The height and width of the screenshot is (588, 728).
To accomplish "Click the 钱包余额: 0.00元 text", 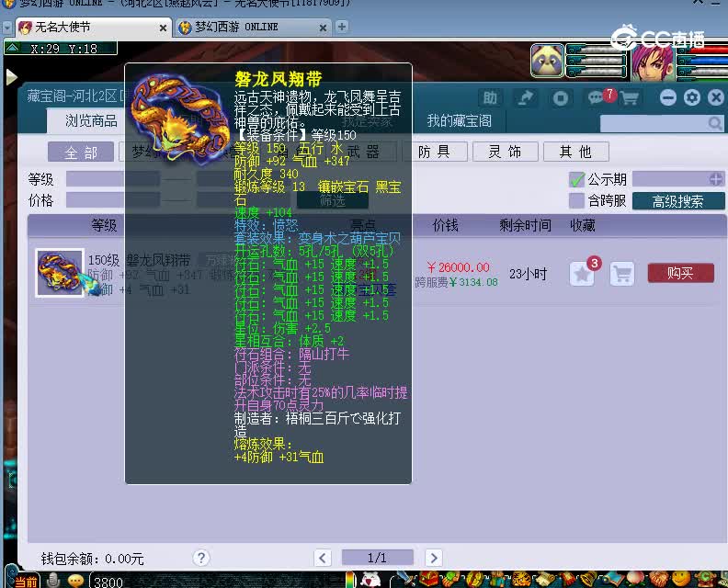I will pos(92,559).
